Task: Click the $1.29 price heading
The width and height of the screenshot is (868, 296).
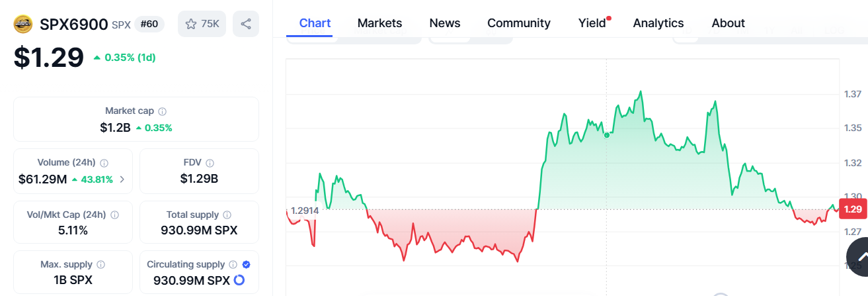Action: tap(49, 58)
